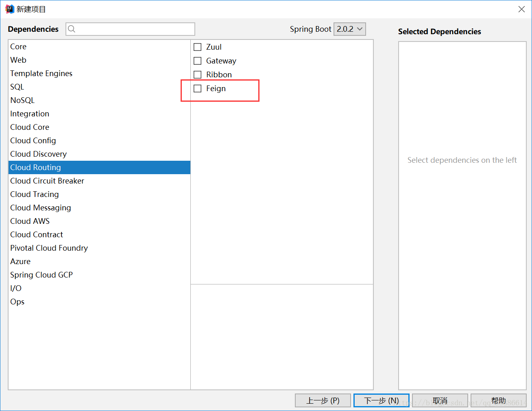The width and height of the screenshot is (532, 411).
Task: Tick the Gateway checkbox
Action: tap(198, 61)
